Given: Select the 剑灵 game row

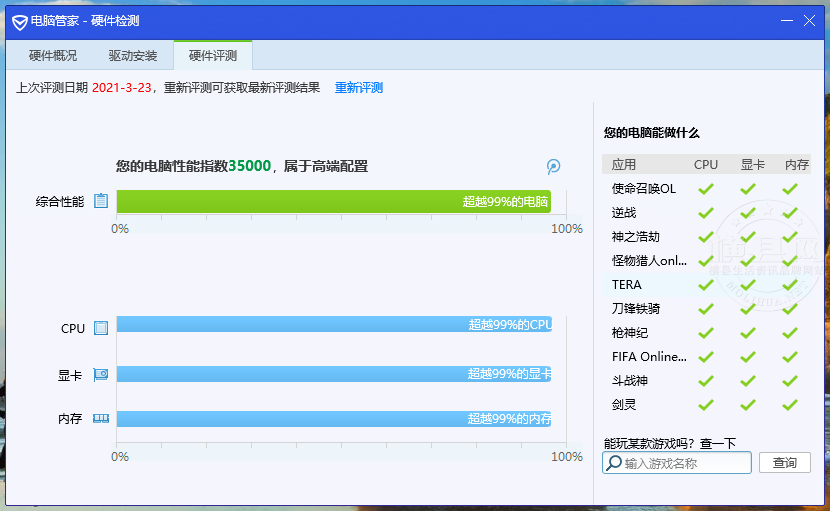Looking at the screenshot, I should (x=706, y=405).
